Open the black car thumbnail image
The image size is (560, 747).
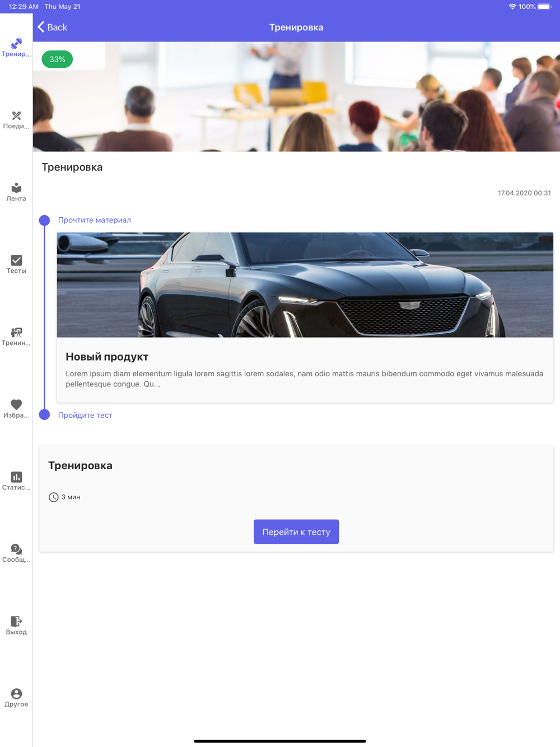pos(305,285)
